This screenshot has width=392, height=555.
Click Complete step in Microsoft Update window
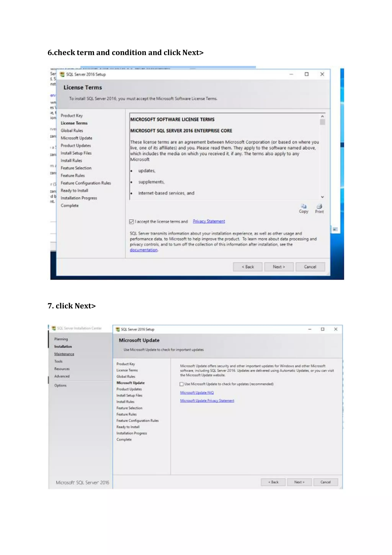[x=124, y=440]
